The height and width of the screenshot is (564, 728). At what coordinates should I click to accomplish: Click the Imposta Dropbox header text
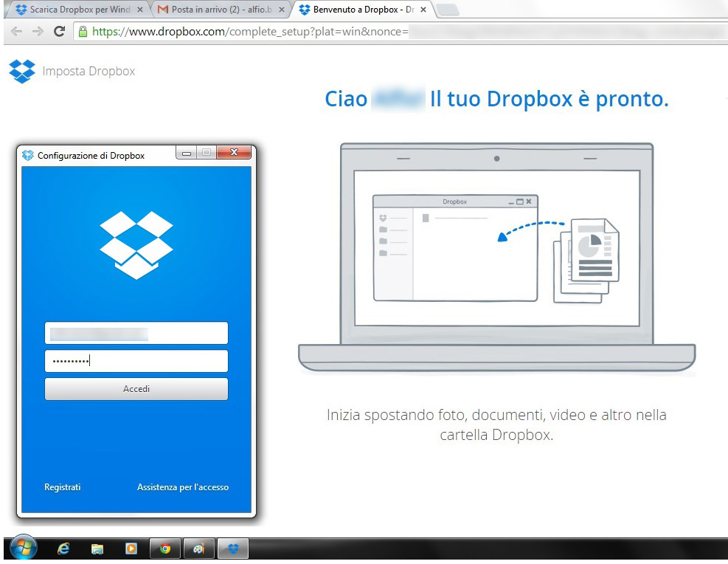(89, 71)
